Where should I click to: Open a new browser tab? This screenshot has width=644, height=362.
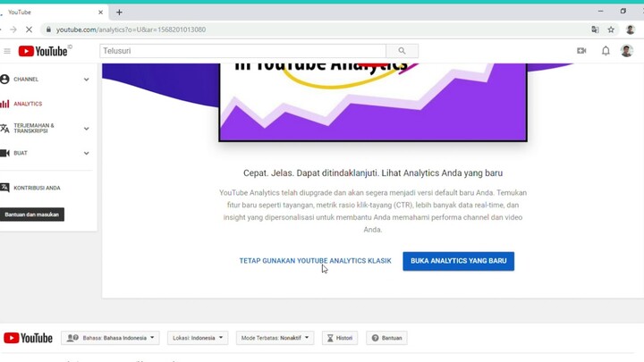(119, 13)
